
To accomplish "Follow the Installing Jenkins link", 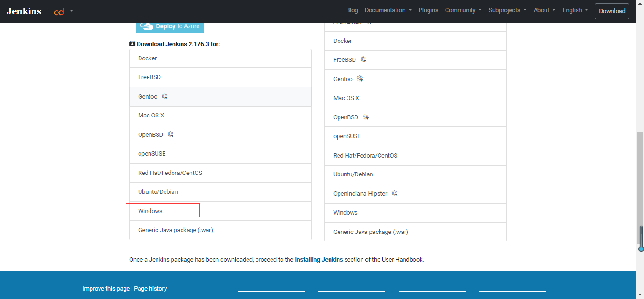I will point(319,259).
